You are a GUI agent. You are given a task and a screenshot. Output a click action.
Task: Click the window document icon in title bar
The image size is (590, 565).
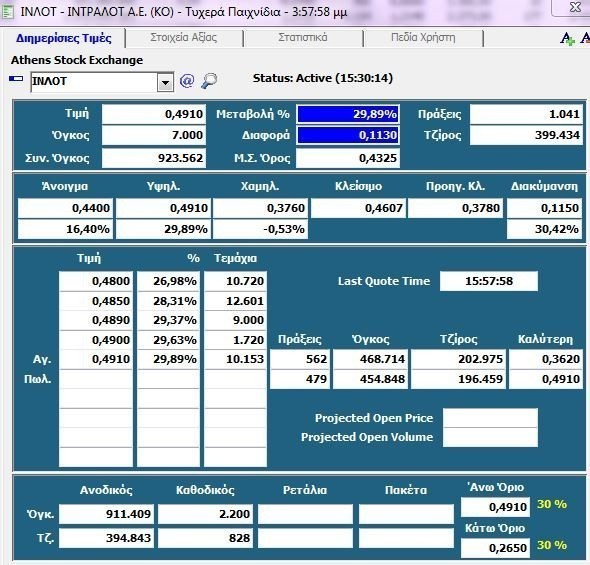point(8,12)
